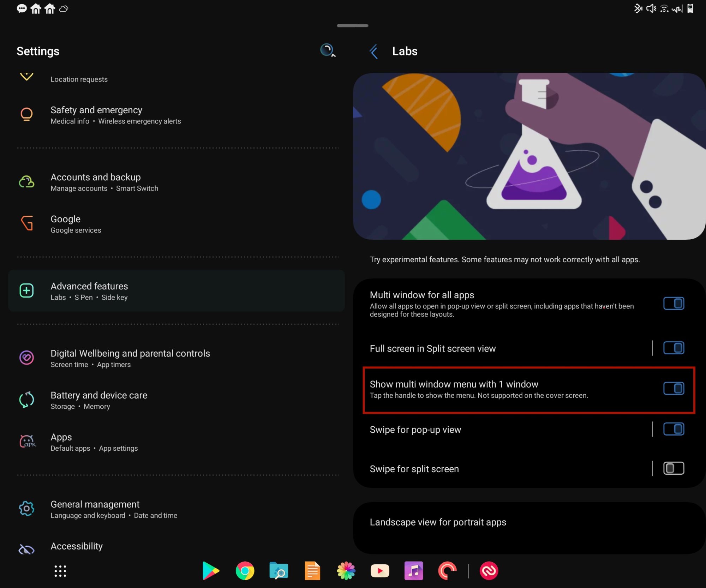This screenshot has width=706, height=588.
Task: Tap the top drag handle bar
Action: pyautogui.click(x=353, y=25)
